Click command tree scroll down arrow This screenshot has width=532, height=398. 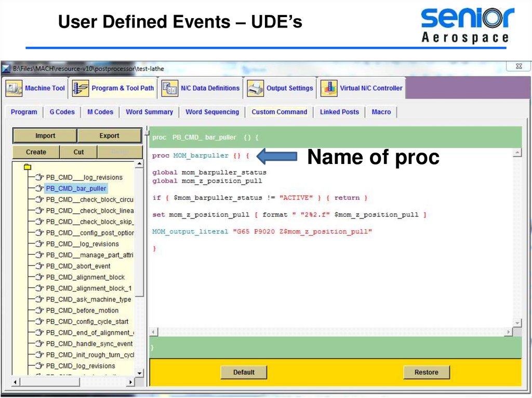(x=139, y=373)
